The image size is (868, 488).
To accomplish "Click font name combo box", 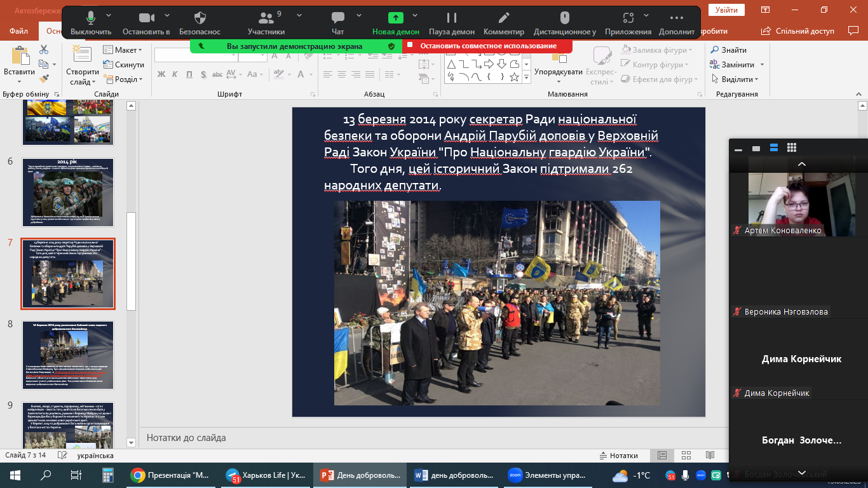I will point(196,56).
